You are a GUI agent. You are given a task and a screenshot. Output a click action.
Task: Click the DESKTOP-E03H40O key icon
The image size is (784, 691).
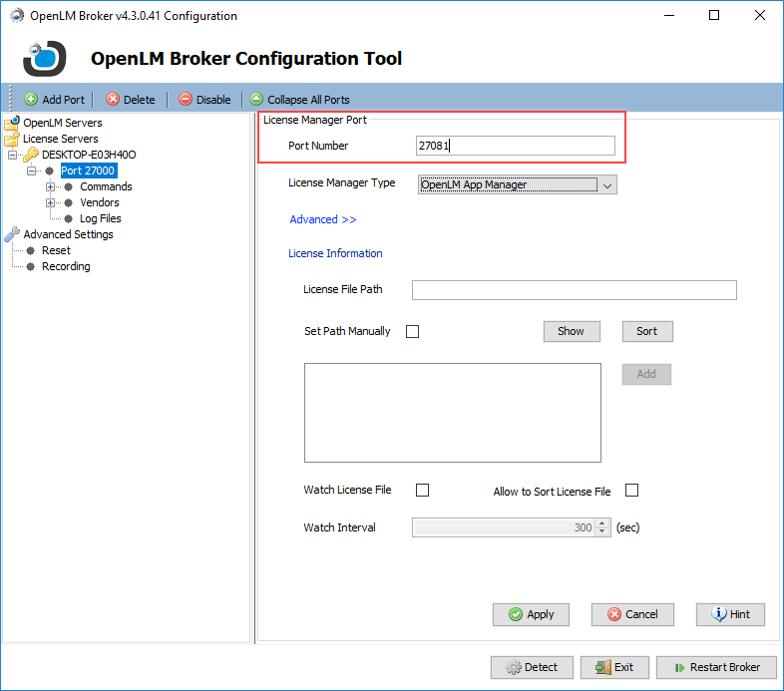click(31, 155)
